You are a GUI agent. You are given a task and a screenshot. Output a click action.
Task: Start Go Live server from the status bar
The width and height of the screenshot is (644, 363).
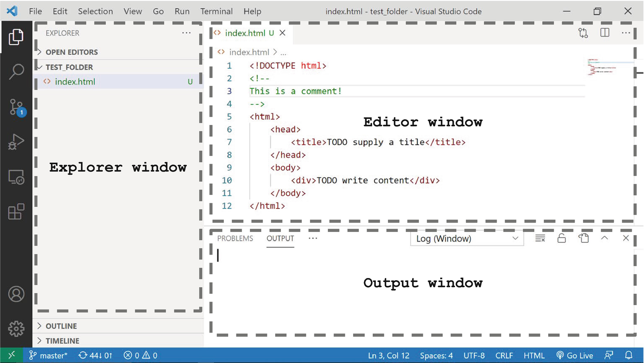[575, 355]
